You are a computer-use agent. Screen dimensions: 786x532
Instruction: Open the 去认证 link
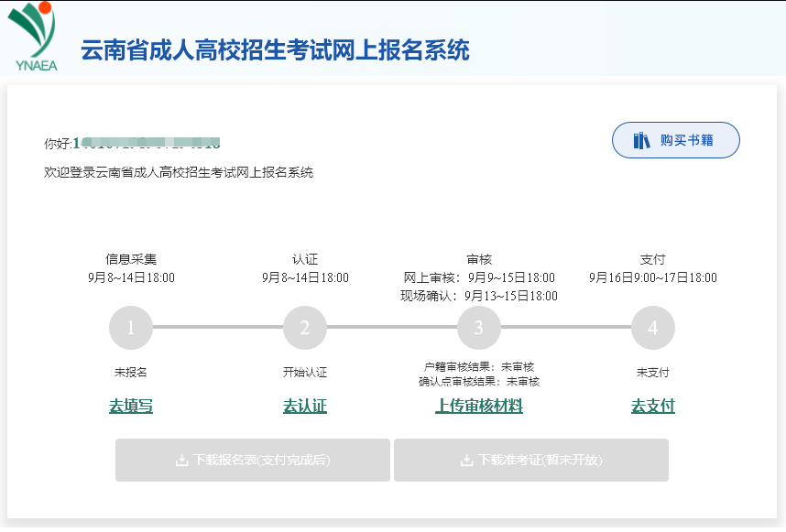pos(305,405)
